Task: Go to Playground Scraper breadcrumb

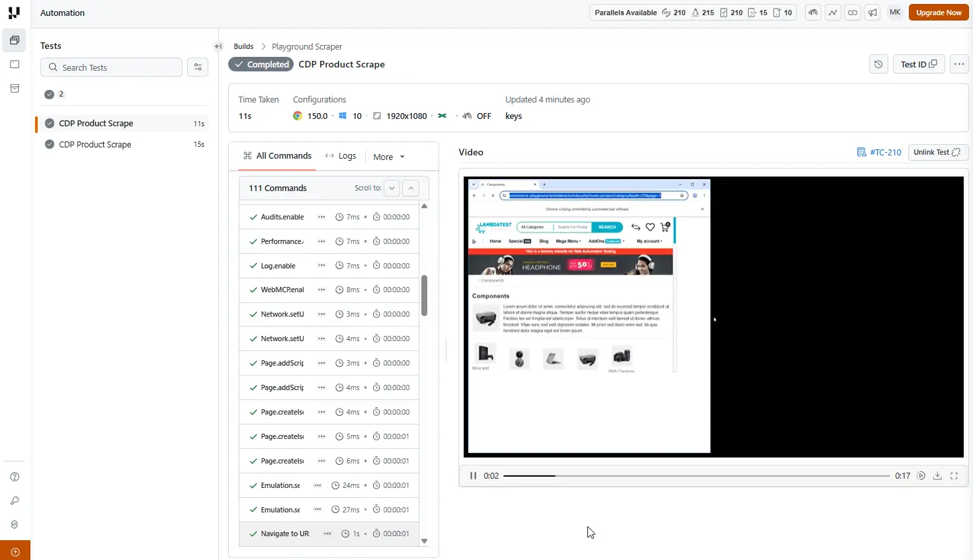Action: (x=307, y=46)
